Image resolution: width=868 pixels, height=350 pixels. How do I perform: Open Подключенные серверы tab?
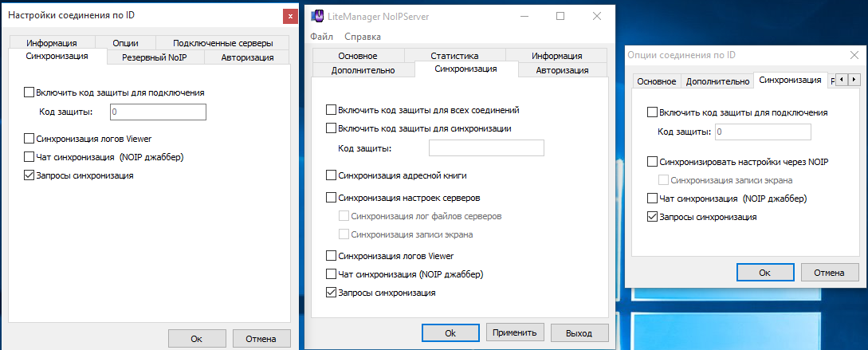pos(222,42)
